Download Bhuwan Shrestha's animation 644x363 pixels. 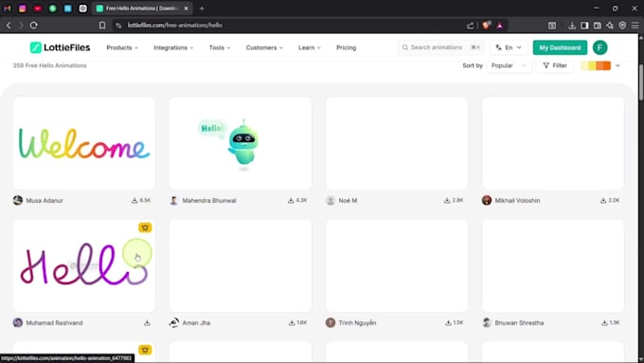610,323
